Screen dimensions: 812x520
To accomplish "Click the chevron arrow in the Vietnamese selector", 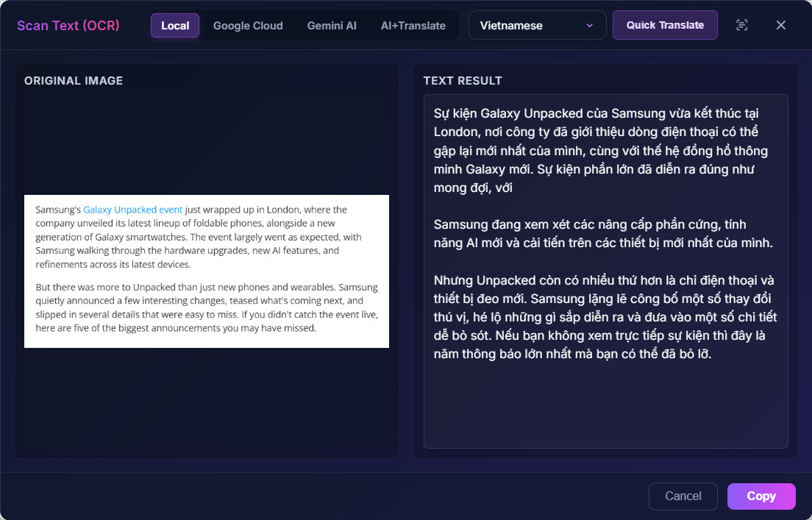I will click(x=589, y=26).
